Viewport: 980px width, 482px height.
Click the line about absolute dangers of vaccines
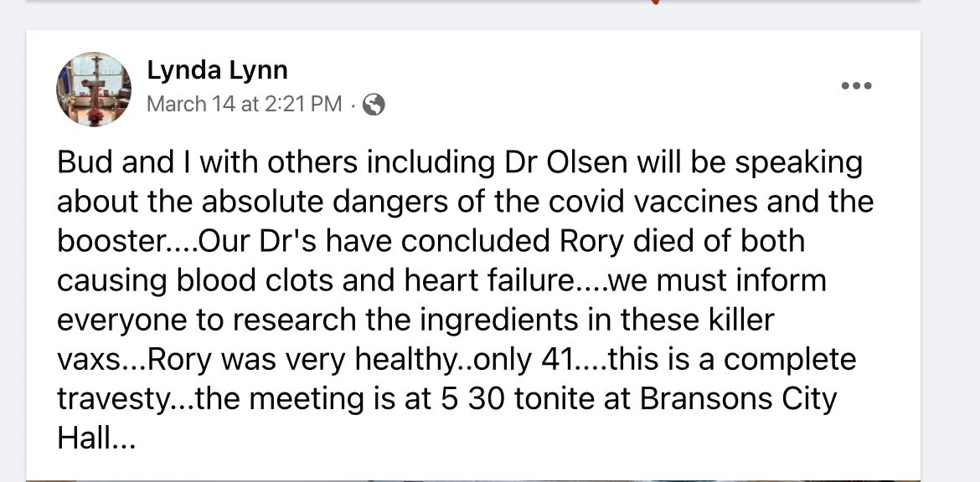point(465,202)
